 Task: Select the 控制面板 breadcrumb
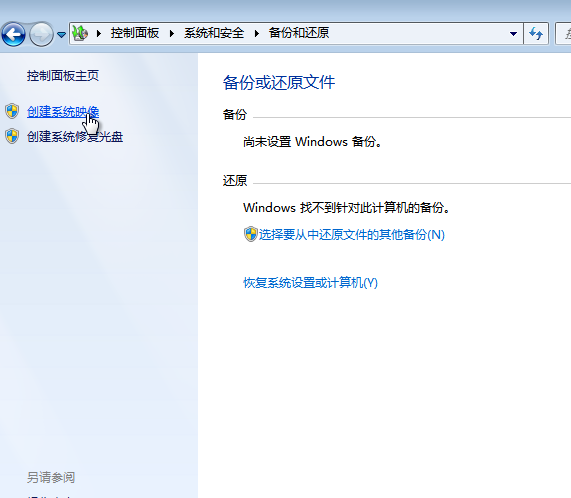coord(135,33)
